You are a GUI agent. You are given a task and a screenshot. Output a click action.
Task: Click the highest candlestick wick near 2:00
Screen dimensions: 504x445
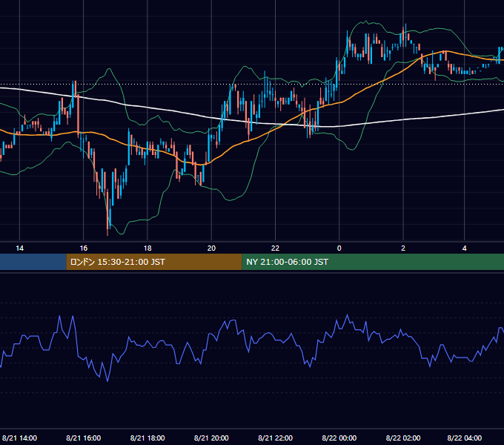[x=405, y=27]
